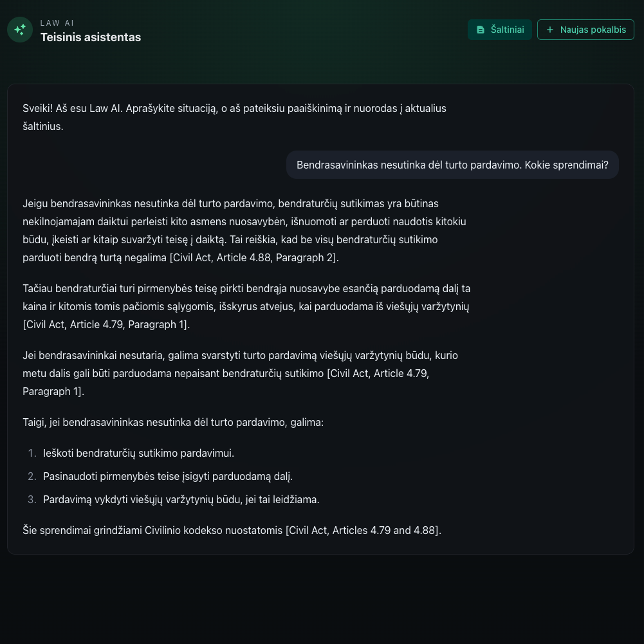
Task: Click citation Civil Act Articles 4.79 and 4.88
Action: point(363,530)
